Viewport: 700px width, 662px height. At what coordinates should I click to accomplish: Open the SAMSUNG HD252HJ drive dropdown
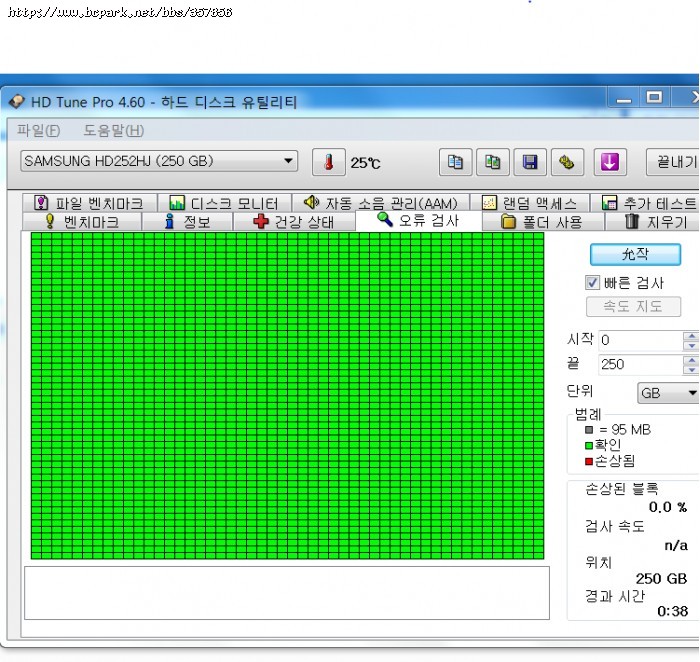click(159, 161)
